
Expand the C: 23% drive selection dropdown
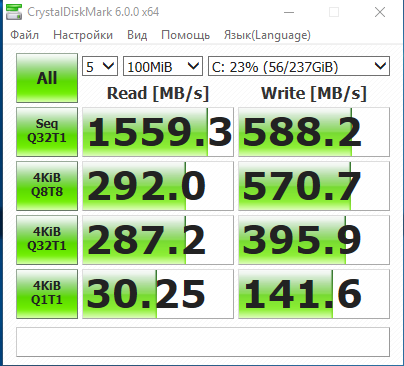click(x=299, y=66)
